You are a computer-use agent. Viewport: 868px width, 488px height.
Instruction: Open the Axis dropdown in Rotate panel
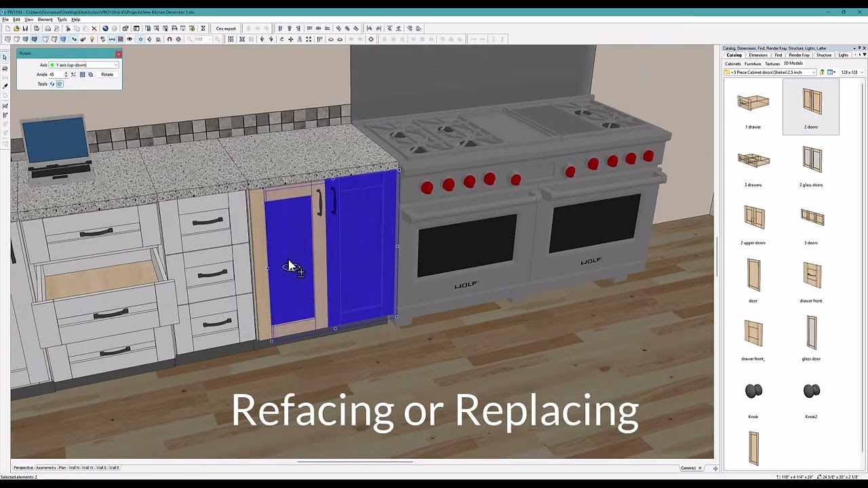[x=83, y=65]
